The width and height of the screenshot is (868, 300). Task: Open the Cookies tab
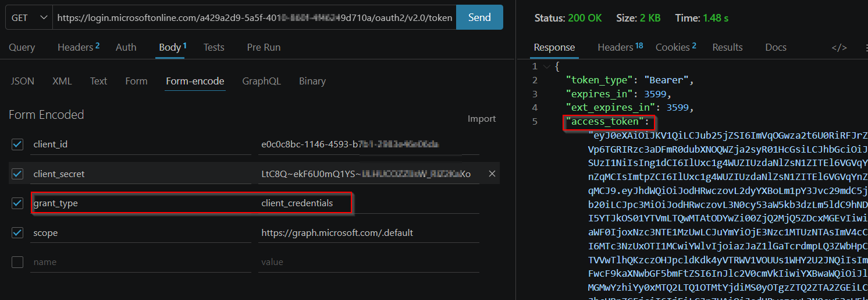675,47
